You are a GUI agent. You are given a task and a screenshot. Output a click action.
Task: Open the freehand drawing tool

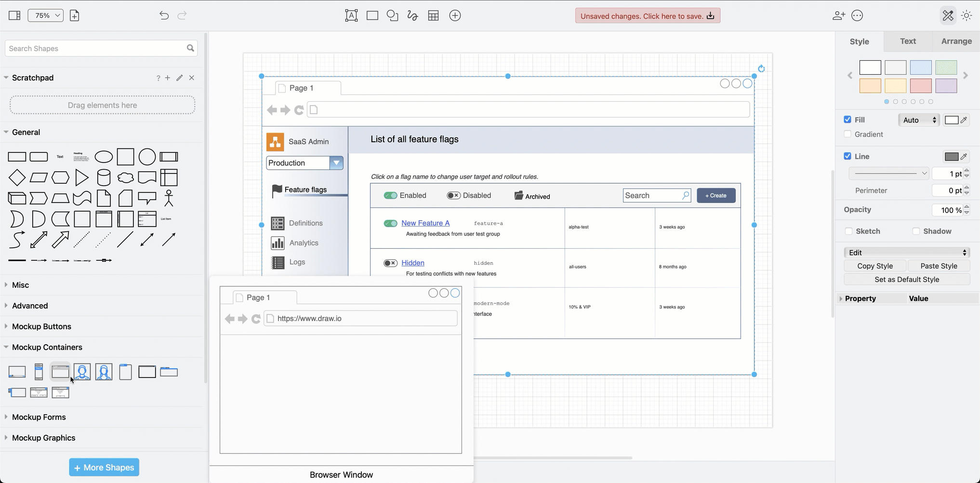click(413, 15)
